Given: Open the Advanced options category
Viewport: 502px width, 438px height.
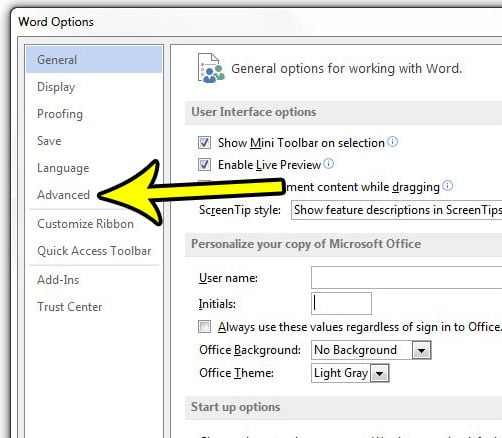Looking at the screenshot, I should coord(63,195).
